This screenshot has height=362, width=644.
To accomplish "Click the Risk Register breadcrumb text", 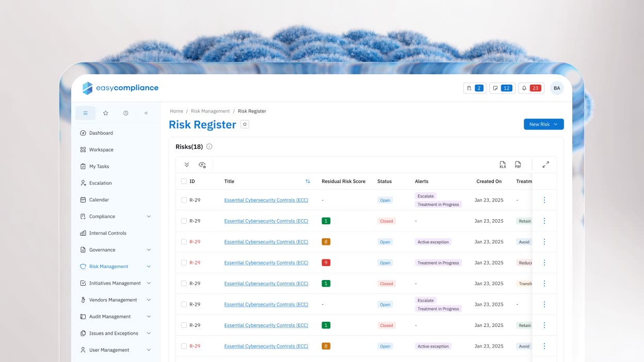I will [252, 111].
